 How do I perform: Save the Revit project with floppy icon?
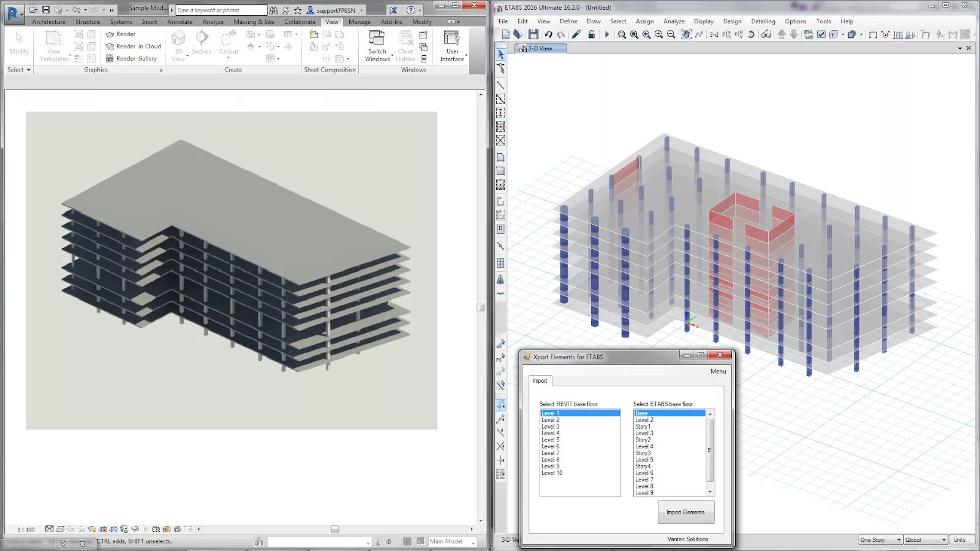[x=46, y=10]
